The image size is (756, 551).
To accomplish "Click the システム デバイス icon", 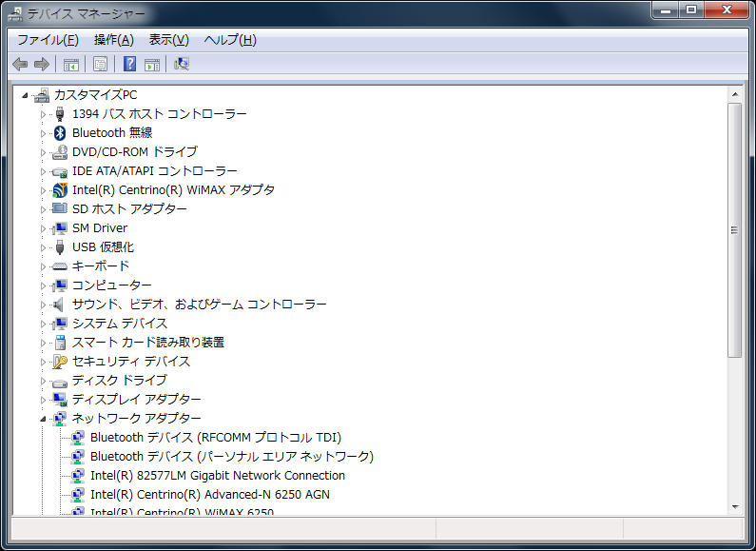I will pyautogui.click(x=60, y=324).
